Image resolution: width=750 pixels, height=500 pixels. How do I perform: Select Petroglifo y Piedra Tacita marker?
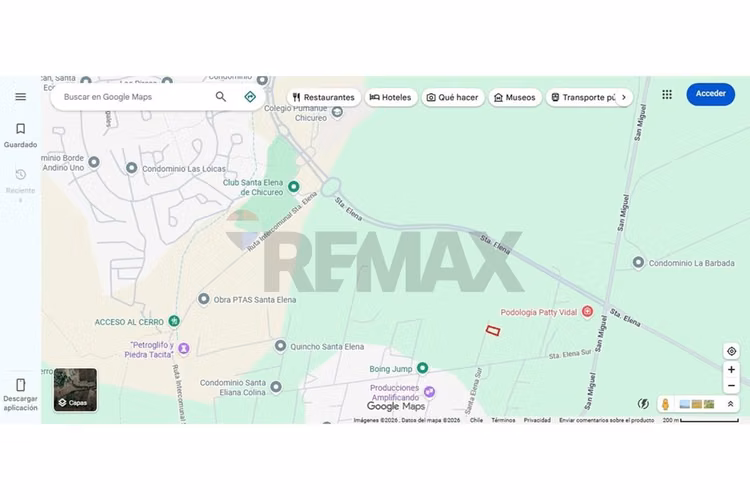coord(184,348)
